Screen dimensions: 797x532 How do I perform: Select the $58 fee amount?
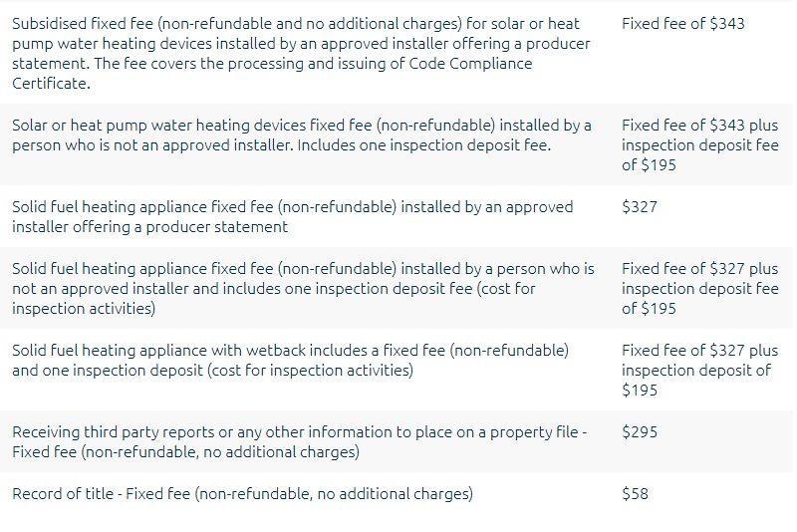click(635, 494)
